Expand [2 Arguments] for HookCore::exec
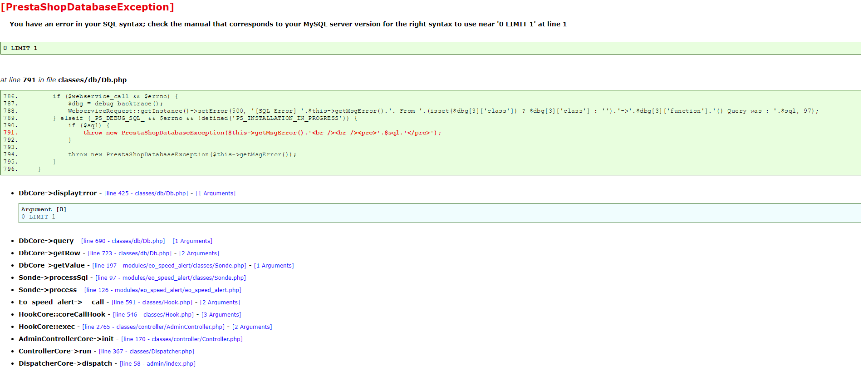 click(x=252, y=327)
